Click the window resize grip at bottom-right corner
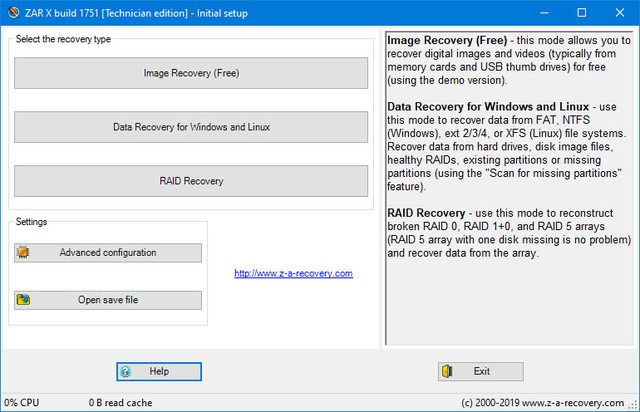Screen dimensions: 640x412 [633, 405]
